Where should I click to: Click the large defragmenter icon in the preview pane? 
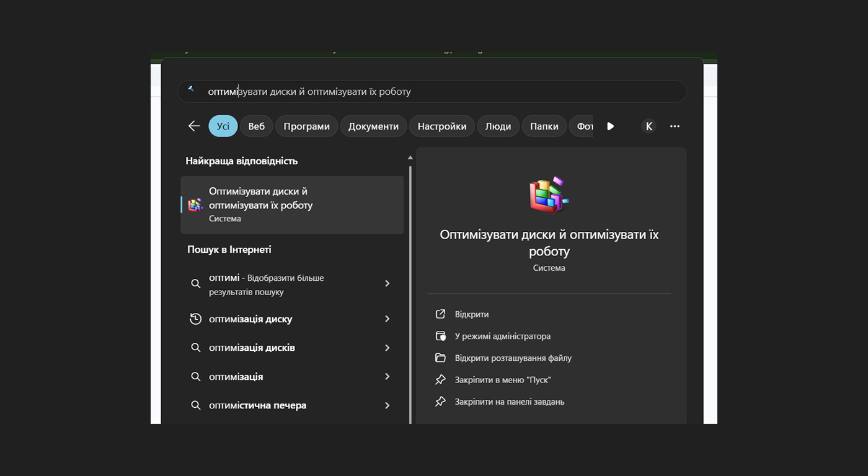click(549, 195)
